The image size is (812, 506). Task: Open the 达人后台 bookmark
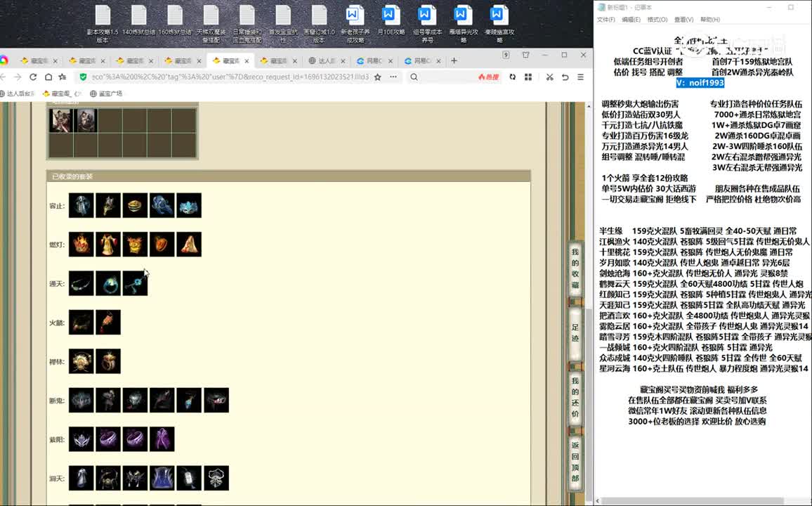point(17,93)
